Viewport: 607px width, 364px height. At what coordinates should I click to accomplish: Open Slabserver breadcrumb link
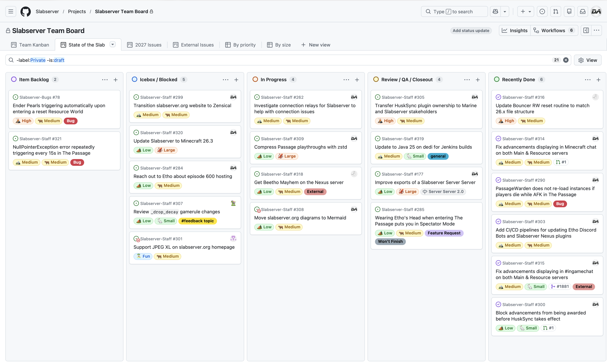[47, 11]
